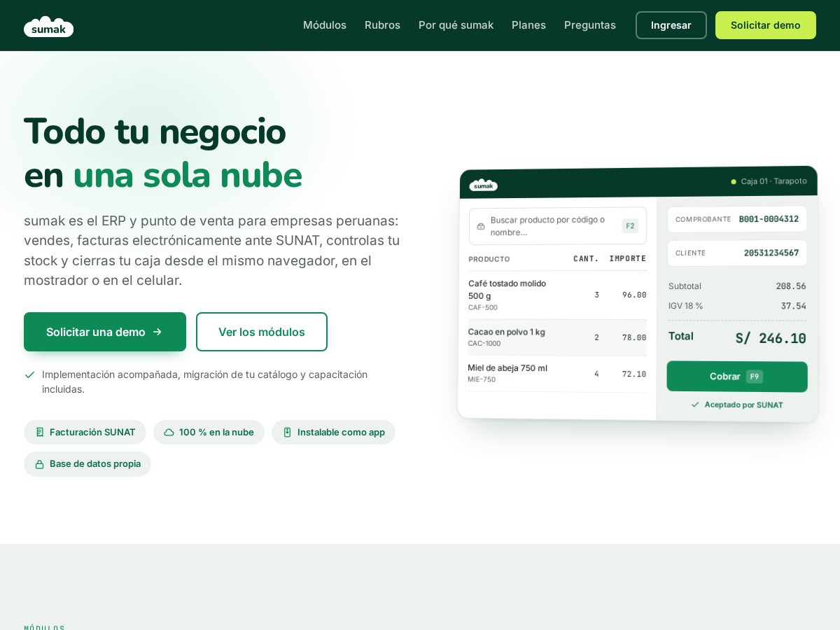Open the Módulos menu item
The image size is (840, 630).
click(x=325, y=25)
